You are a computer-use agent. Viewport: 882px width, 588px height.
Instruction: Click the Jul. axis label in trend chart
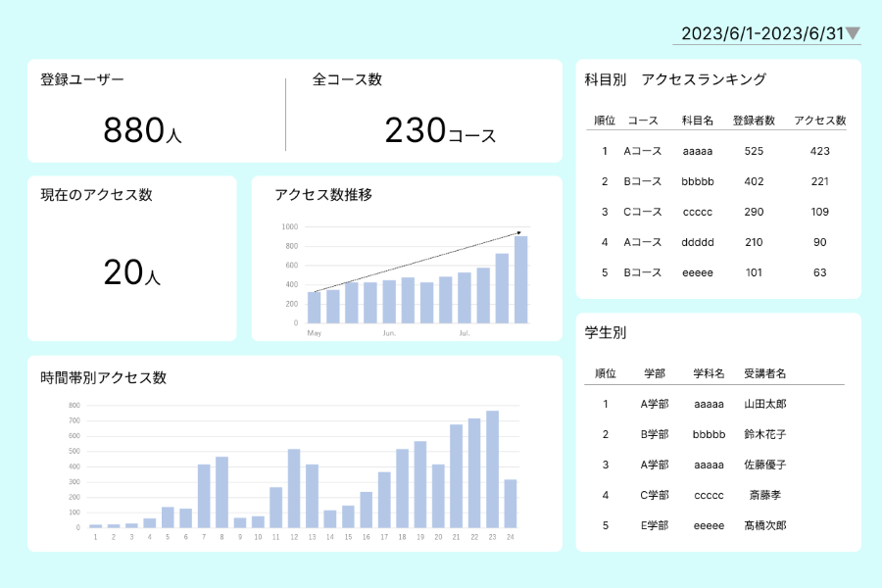pyautogui.click(x=465, y=333)
